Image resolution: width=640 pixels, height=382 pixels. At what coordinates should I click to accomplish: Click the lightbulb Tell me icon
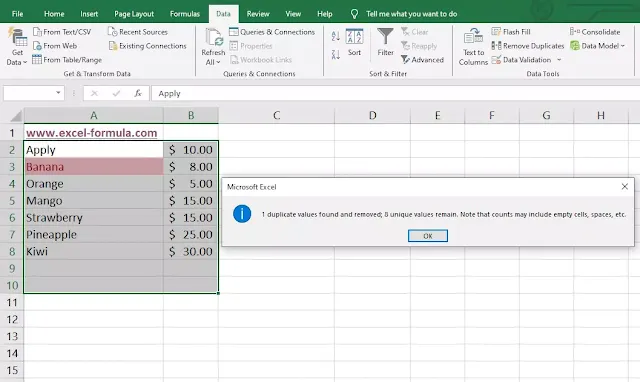[x=354, y=14]
